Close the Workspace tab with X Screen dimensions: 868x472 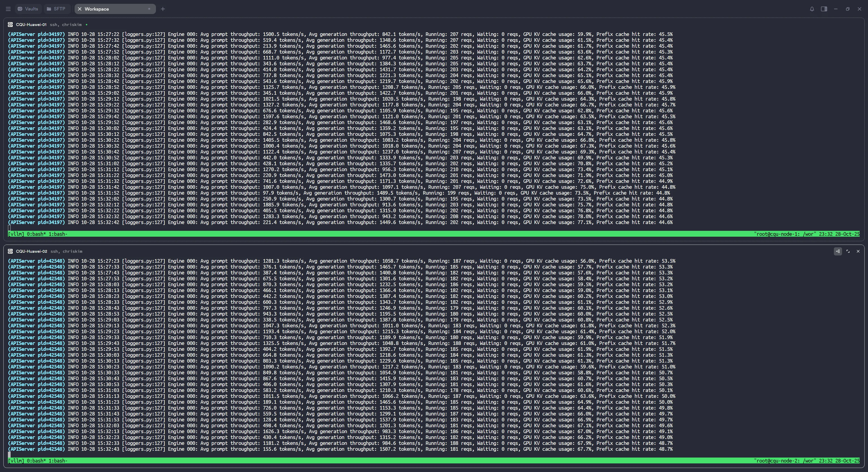tap(80, 9)
